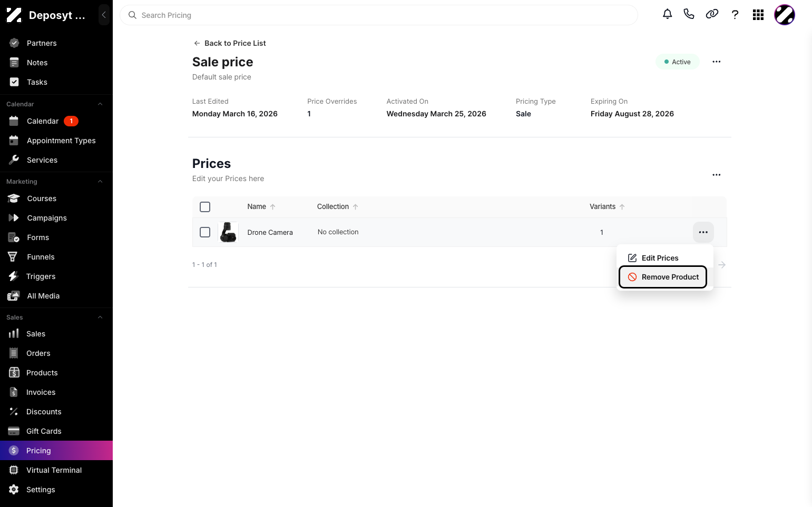
Task: Open Pricing in the sidebar
Action: pyautogui.click(x=56, y=451)
